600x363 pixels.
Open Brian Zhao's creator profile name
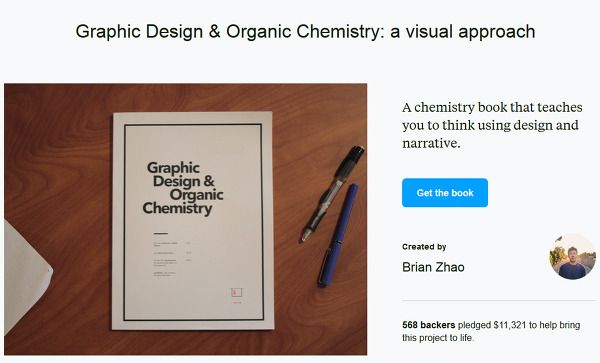[433, 267]
